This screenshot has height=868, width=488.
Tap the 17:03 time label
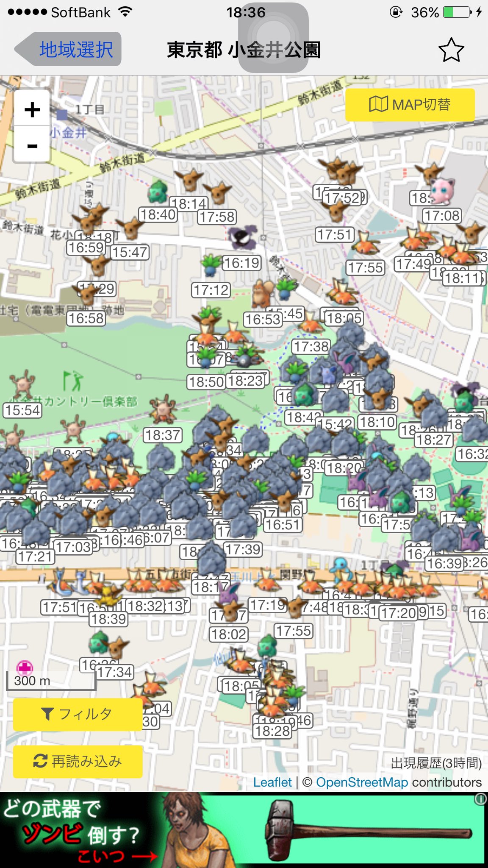[x=74, y=547]
